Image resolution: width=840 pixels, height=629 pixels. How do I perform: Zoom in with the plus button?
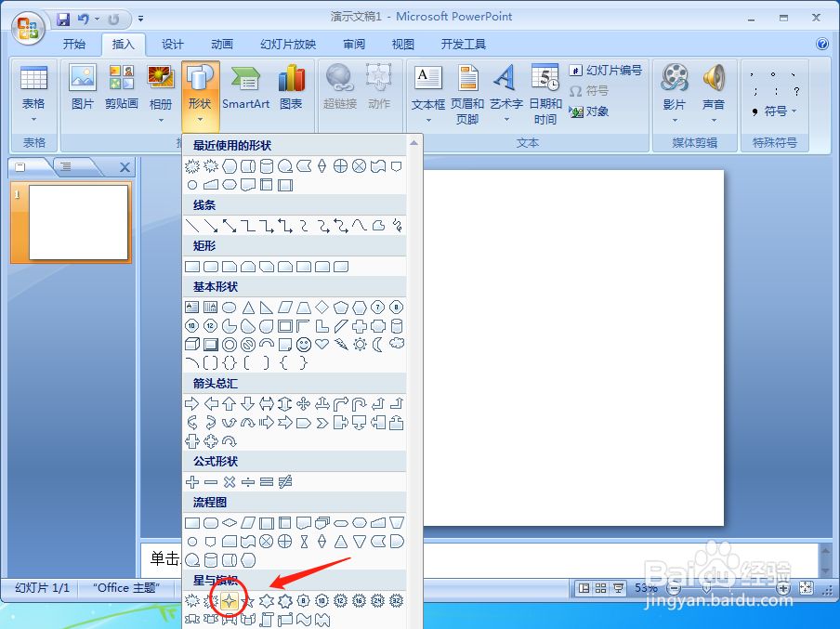(x=782, y=588)
